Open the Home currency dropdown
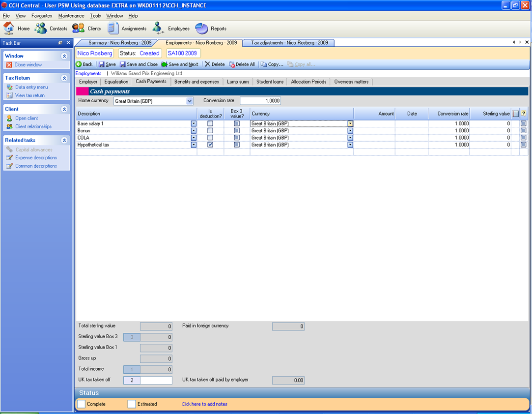This screenshot has height=414, width=532. (189, 101)
